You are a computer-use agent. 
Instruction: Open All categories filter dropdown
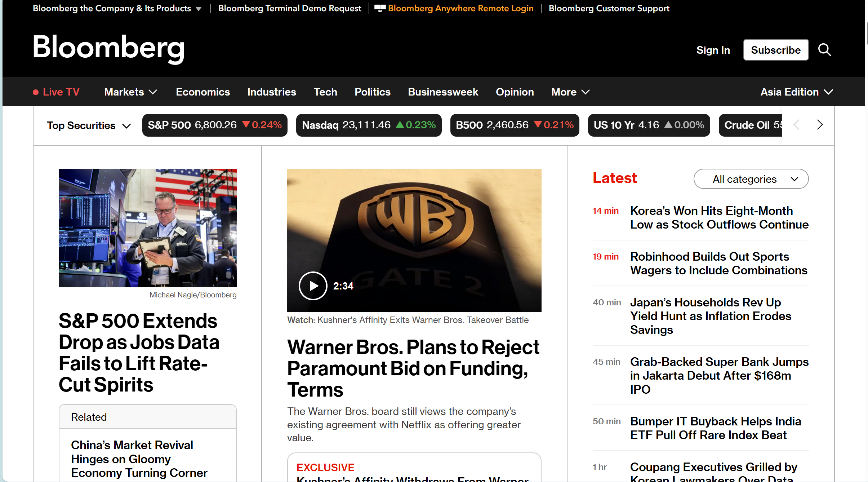751,179
